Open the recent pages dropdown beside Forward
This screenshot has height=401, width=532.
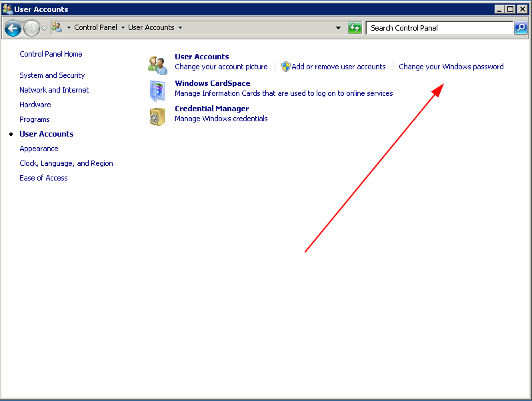coord(44,29)
